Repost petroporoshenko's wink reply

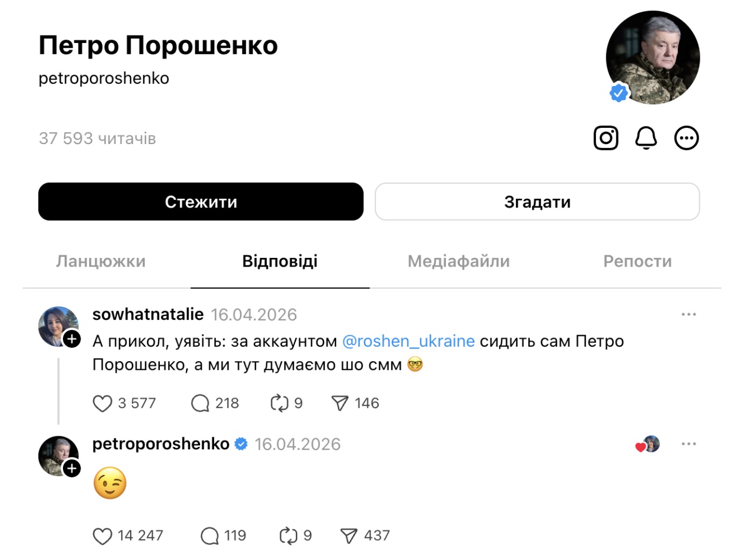coord(288,536)
